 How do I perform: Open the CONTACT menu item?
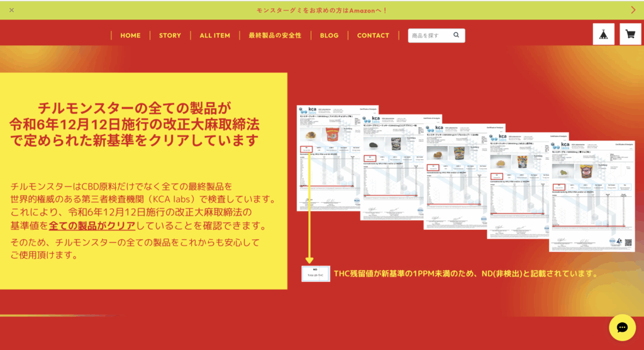(x=373, y=35)
